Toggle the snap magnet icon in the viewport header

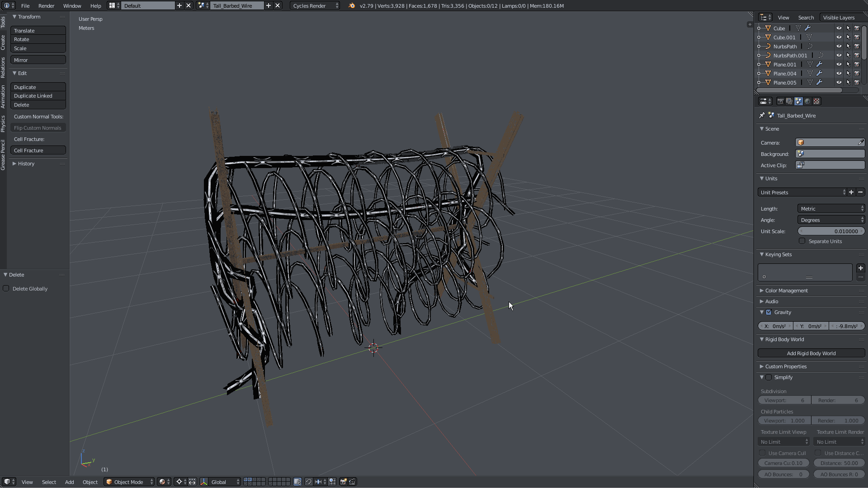(x=309, y=482)
